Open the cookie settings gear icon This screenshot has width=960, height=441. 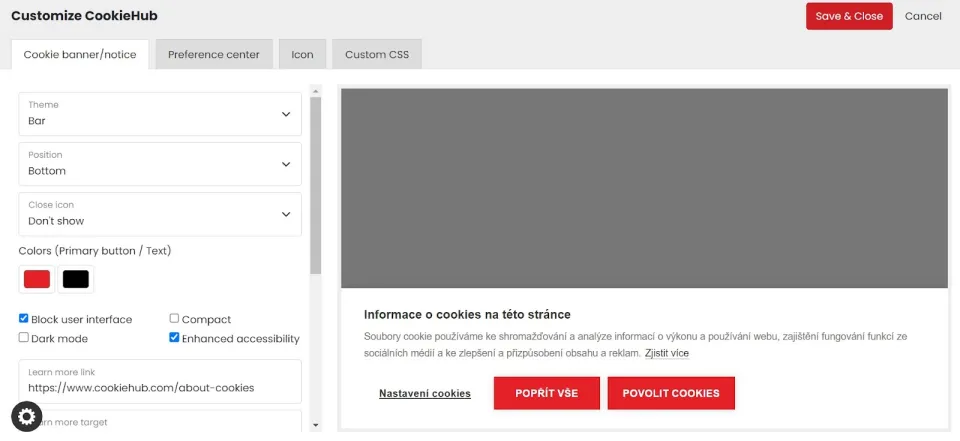(x=26, y=416)
